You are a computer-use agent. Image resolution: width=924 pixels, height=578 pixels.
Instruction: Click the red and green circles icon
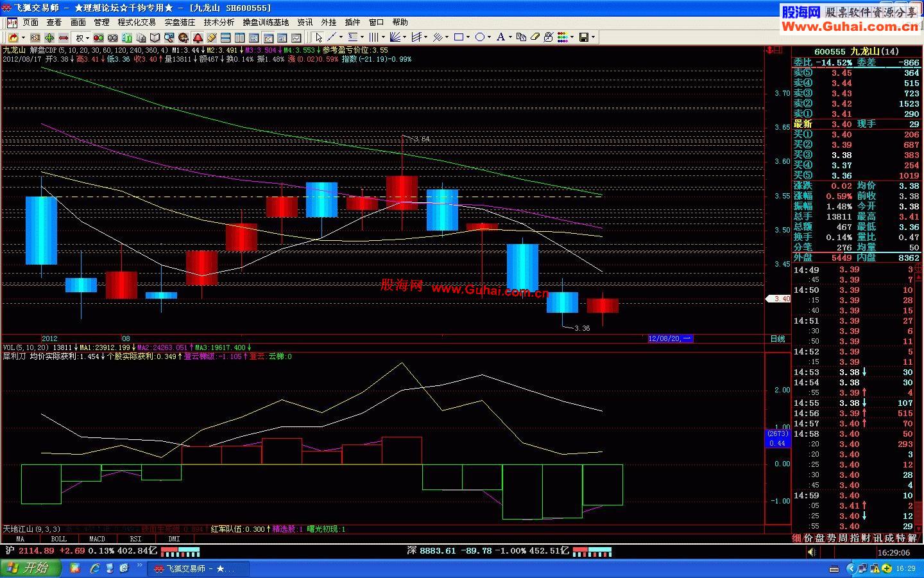click(99, 38)
